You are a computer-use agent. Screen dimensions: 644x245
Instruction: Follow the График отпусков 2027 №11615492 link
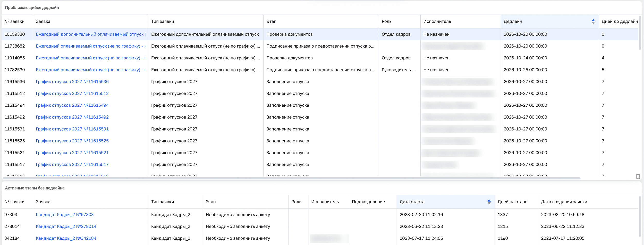click(x=72, y=117)
